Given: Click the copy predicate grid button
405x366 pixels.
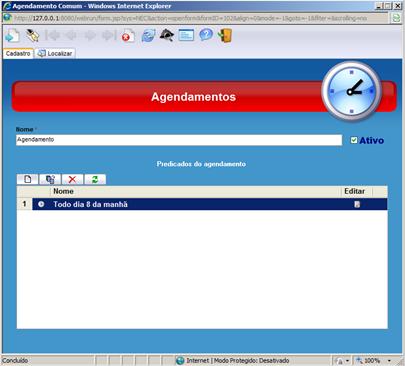Looking at the screenshot, I should pos(50,179).
